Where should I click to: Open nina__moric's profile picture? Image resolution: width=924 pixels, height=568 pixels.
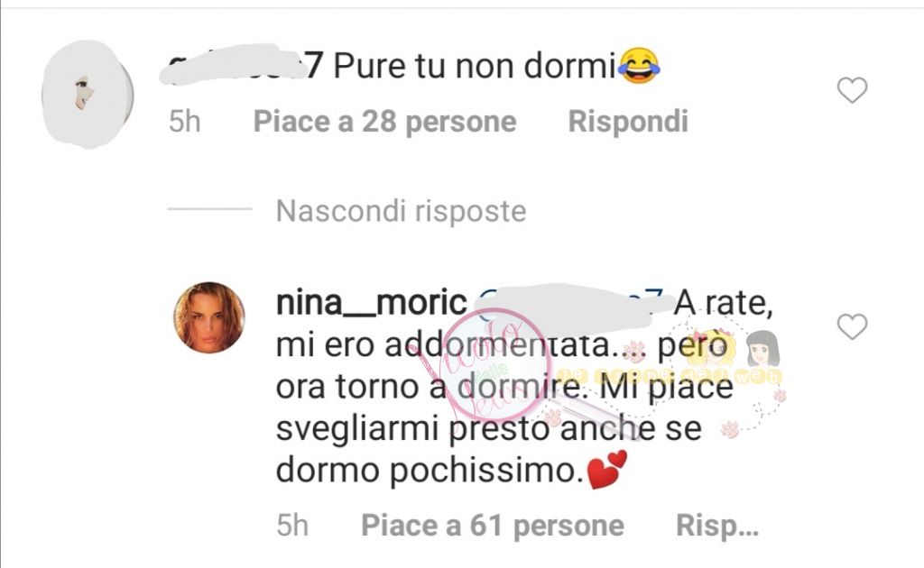point(209,317)
